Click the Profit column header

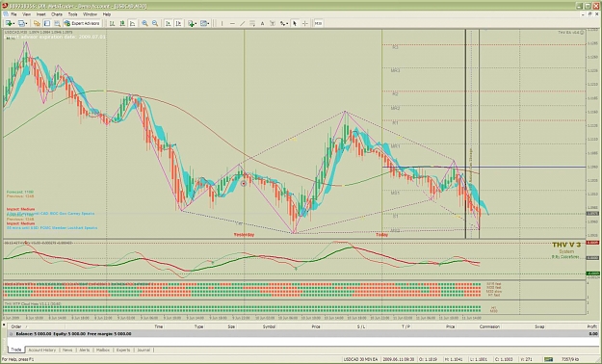pos(592,326)
